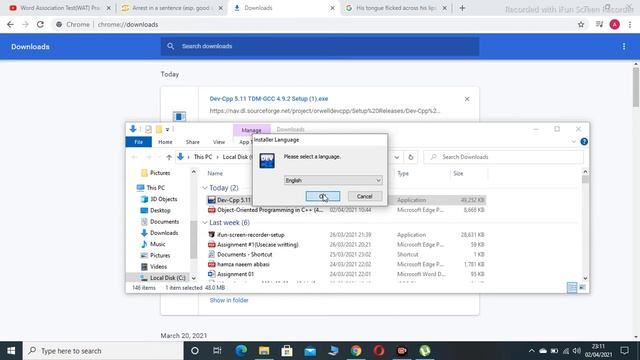
Task: Click OK in the Installer Language dialog
Action: [x=322, y=196]
